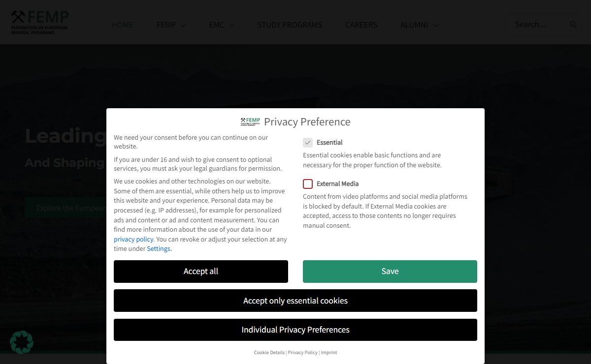Open the Cookie Details footer link
Image resolution: width=591 pixels, height=364 pixels.
click(x=269, y=353)
